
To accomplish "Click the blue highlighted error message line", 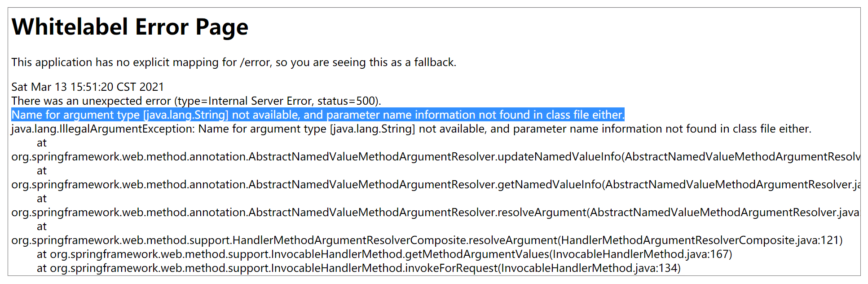I will click(317, 115).
